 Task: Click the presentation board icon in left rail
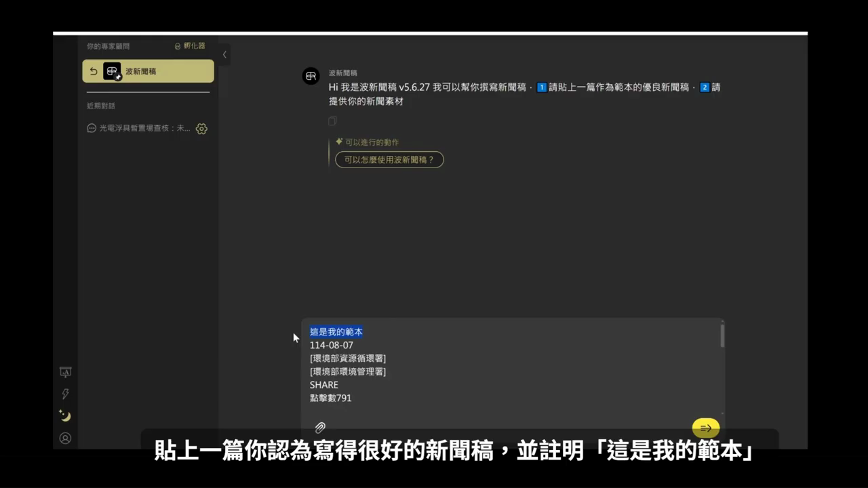click(x=65, y=372)
